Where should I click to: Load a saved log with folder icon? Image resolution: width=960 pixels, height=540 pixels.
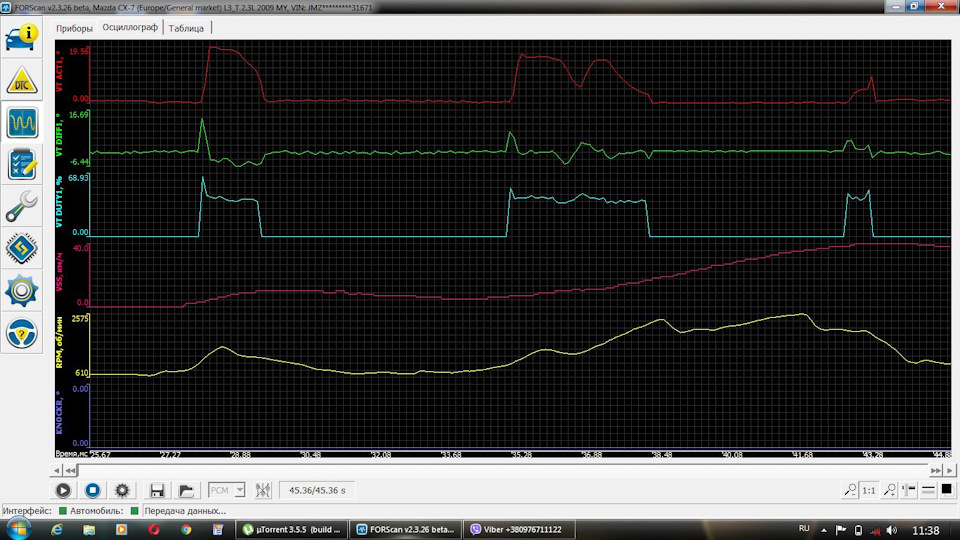coord(186,490)
